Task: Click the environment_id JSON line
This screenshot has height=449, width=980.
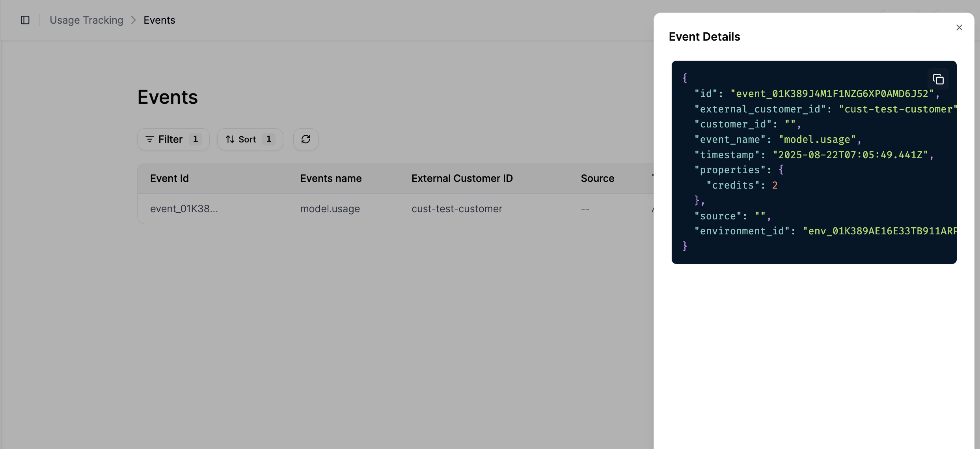Action: [825, 231]
